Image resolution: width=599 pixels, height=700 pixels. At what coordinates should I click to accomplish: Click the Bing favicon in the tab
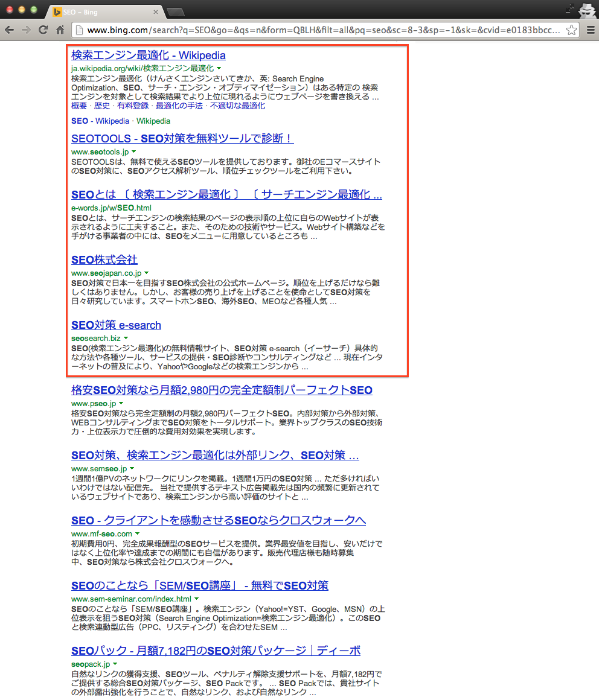[x=57, y=12]
